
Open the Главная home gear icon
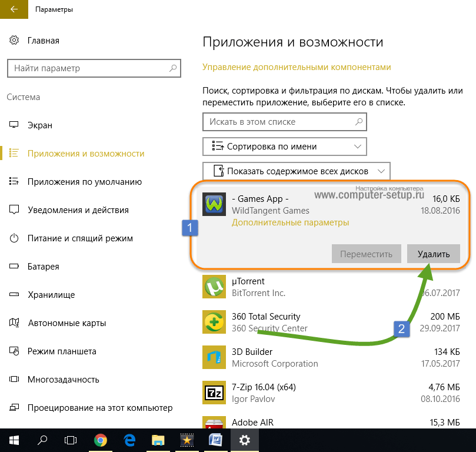click(x=14, y=41)
